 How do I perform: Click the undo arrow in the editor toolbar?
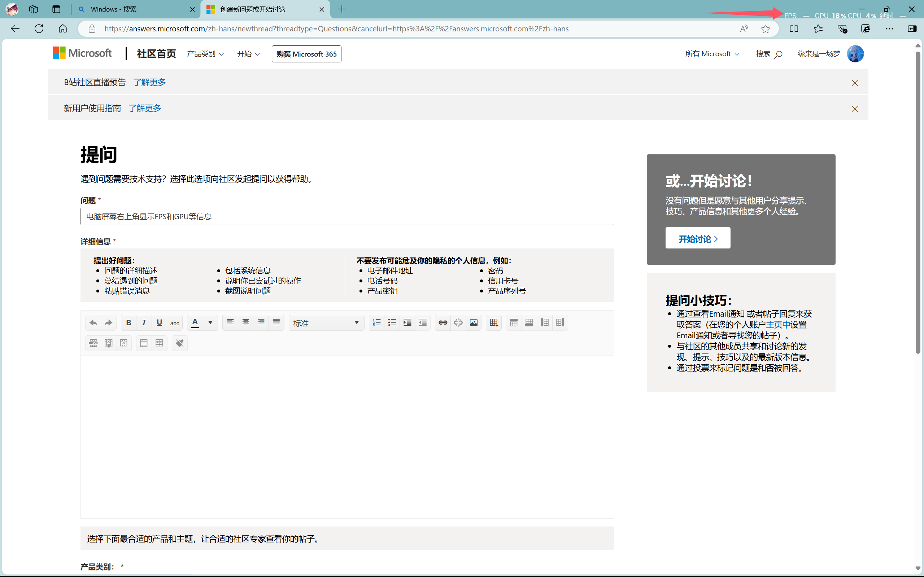(x=93, y=322)
